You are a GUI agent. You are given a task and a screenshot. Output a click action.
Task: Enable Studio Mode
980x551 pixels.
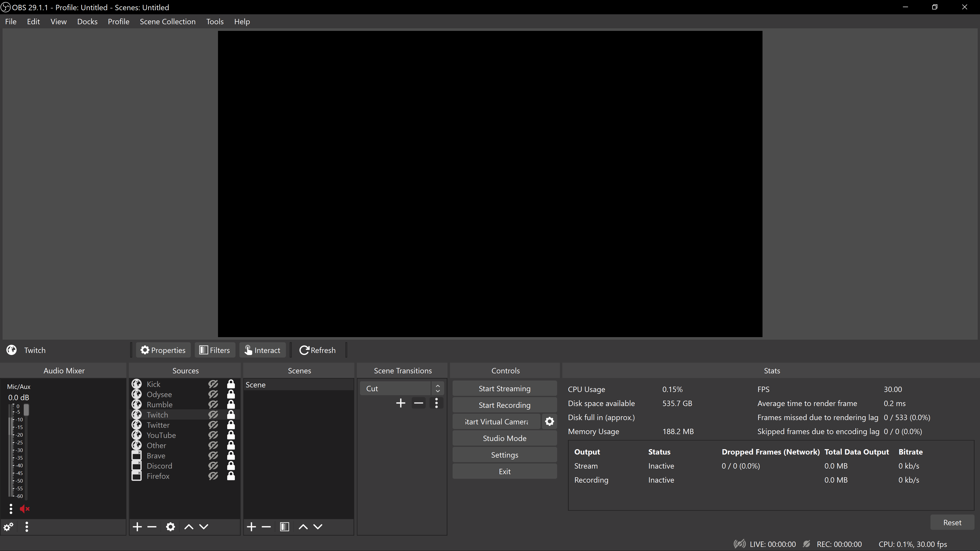tap(504, 438)
